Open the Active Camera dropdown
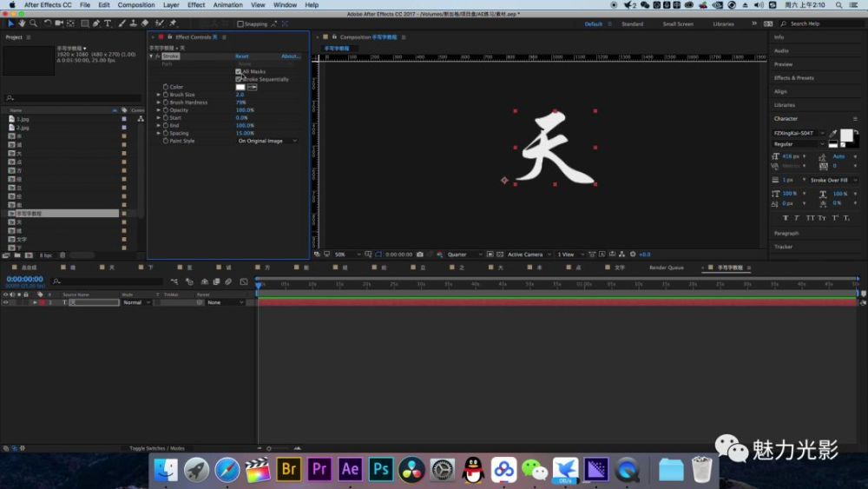Image resolution: width=868 pixels, height=489 pixels. pos(529,254)
